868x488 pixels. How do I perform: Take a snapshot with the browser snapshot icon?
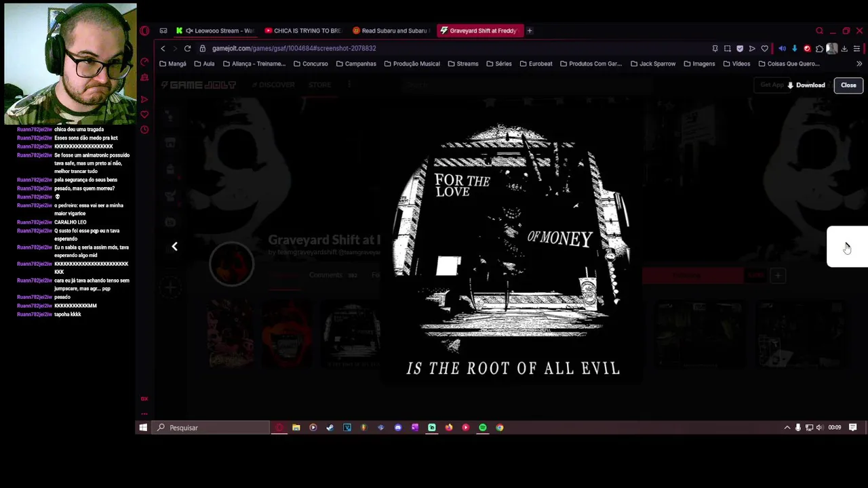(x=727, y=48)
